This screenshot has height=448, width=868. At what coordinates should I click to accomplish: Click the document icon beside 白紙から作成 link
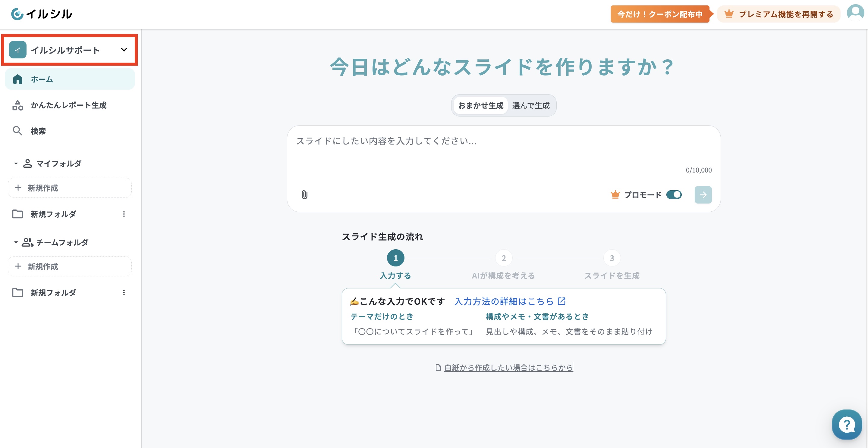[x=438, y=368]
